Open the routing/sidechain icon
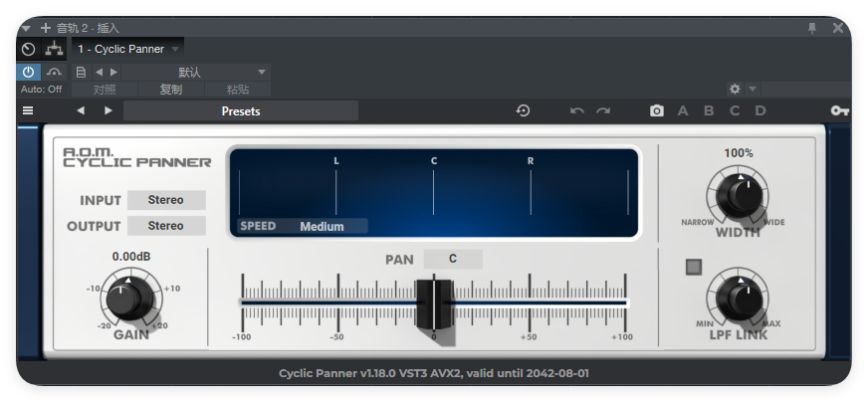This screenshot has width=868, height=402. click(x=54, y=50)
